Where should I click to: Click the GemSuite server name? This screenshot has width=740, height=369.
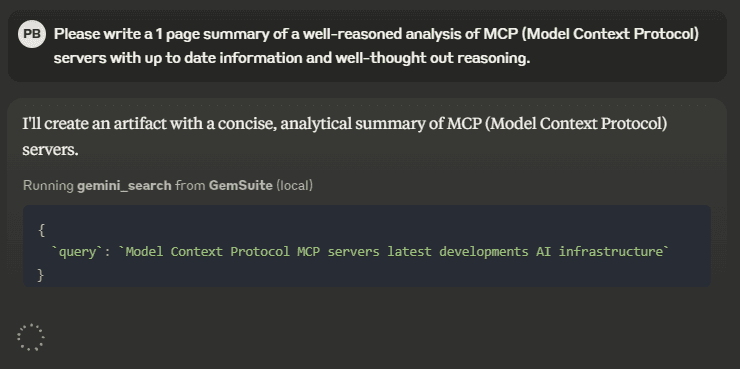(x=241, y=185)
